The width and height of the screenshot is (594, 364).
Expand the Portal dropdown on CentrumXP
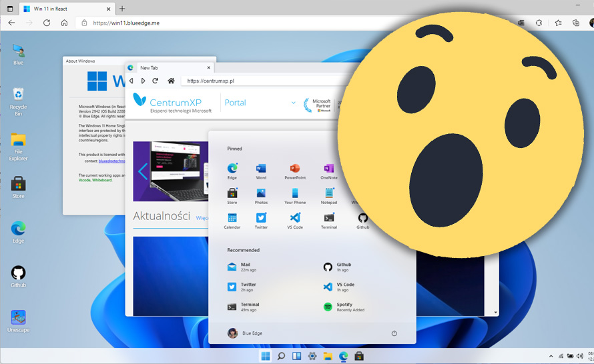[293, 103]
